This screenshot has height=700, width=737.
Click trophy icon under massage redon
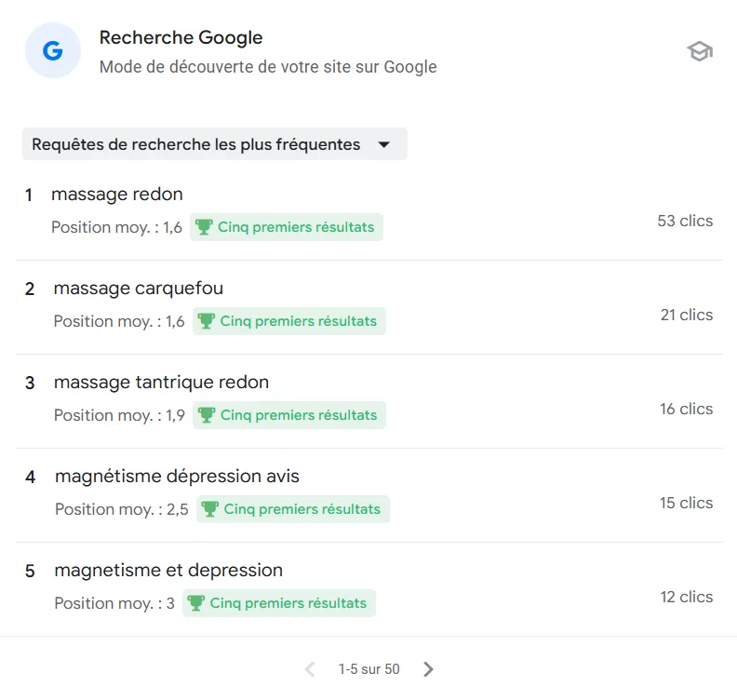point(204,227)
